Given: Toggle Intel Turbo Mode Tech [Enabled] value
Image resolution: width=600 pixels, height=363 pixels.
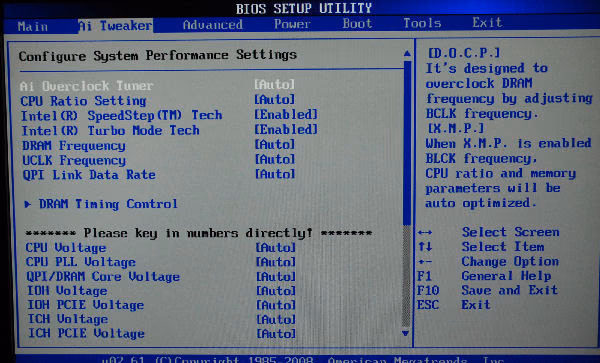Looking at the screenshot, I should [286, 129].
